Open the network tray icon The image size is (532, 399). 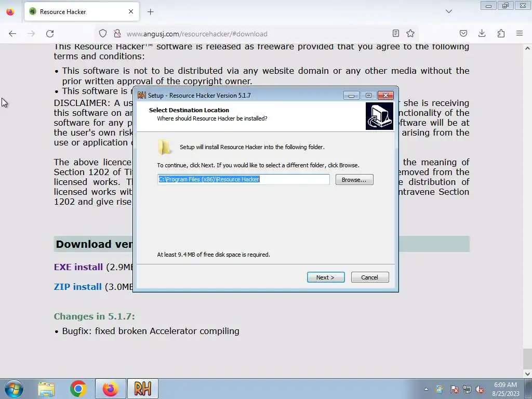pos(467,389)
